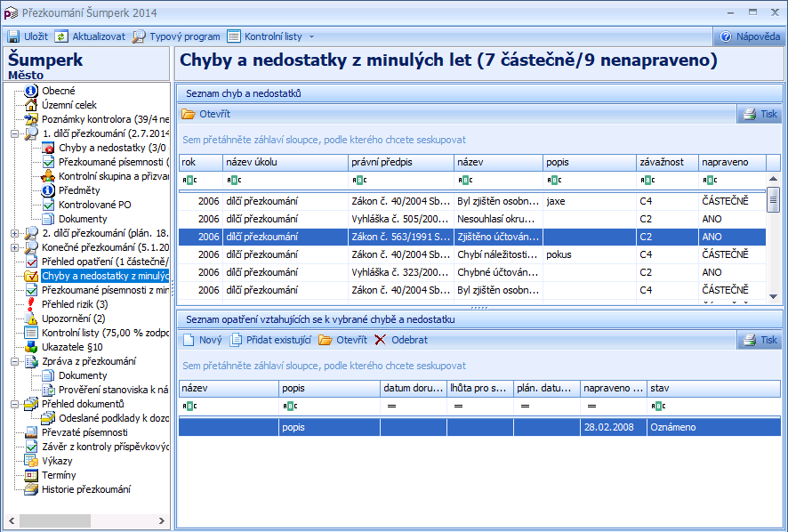This screenshot has width=788, height=532.
Task: Click the Předměty info icon
Action: pos(48,190)
